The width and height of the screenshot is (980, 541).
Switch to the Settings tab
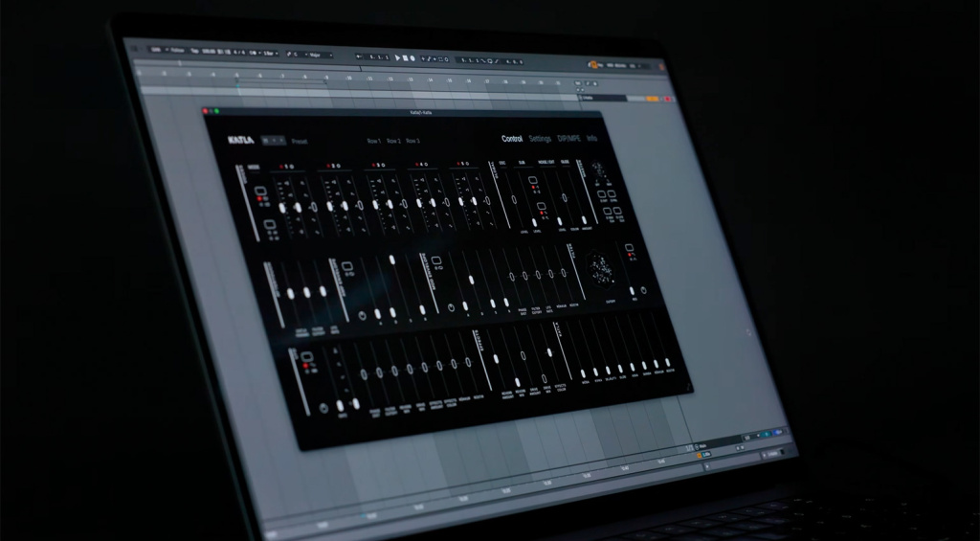tap(540, 139)
